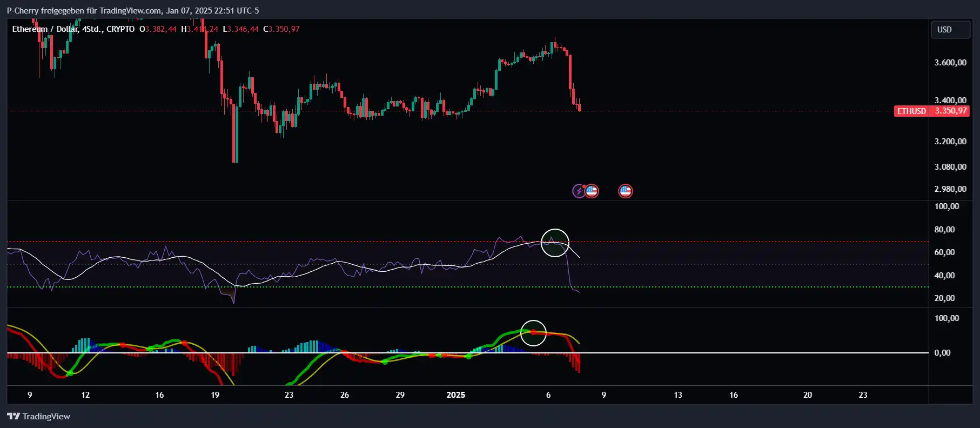The height and width of the screenshot is (428, 980).
Task: Click the 3.400,00 price axis label
Action: point(950,101)
